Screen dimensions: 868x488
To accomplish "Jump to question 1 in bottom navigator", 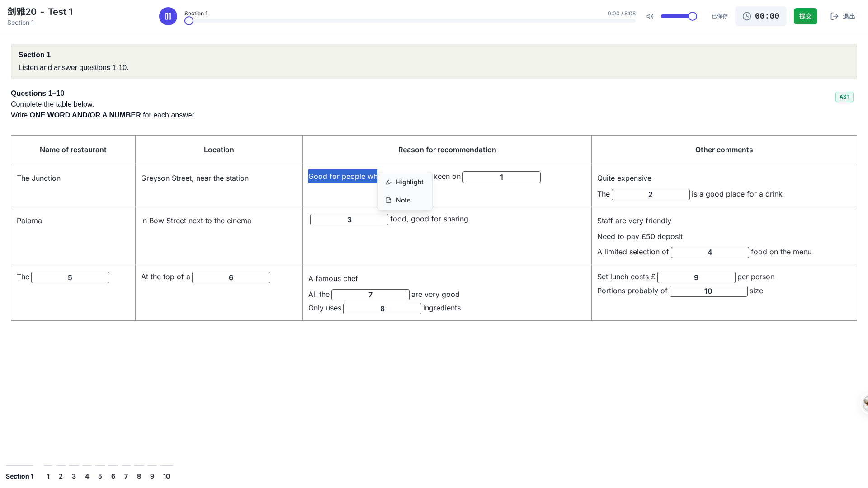I will point(48,476).
